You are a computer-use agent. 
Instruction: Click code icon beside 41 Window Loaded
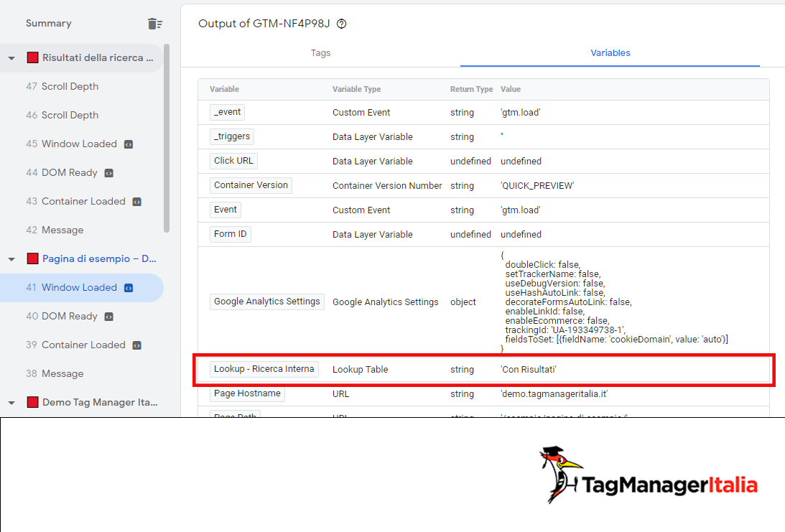pos(128,288)
